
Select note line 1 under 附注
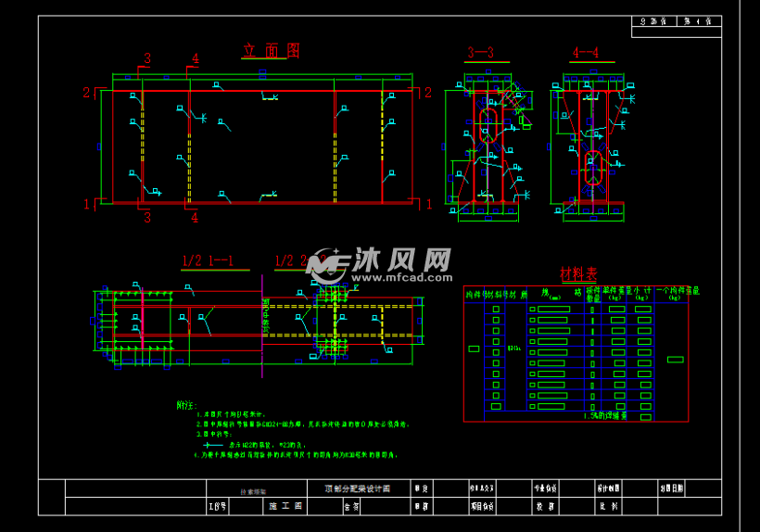(x=232, y=414)
